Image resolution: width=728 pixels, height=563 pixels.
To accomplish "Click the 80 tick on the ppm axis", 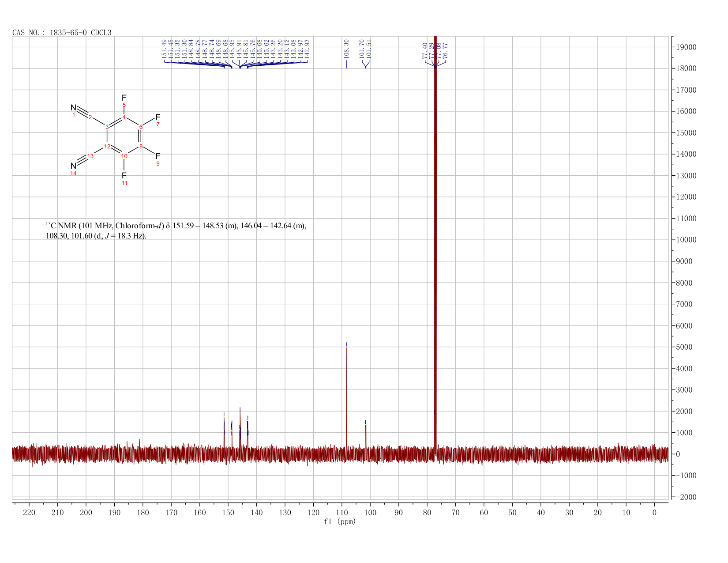I will click(x=427, y=512).
